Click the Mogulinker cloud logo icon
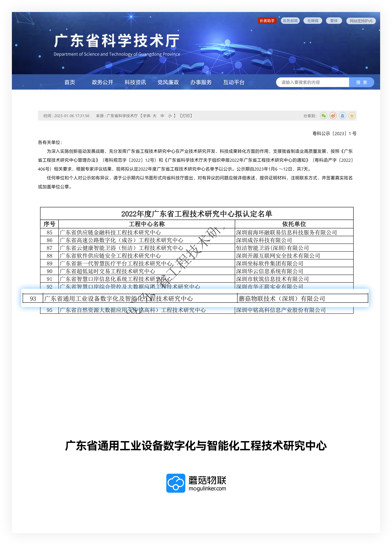 (x=176, y=483)
